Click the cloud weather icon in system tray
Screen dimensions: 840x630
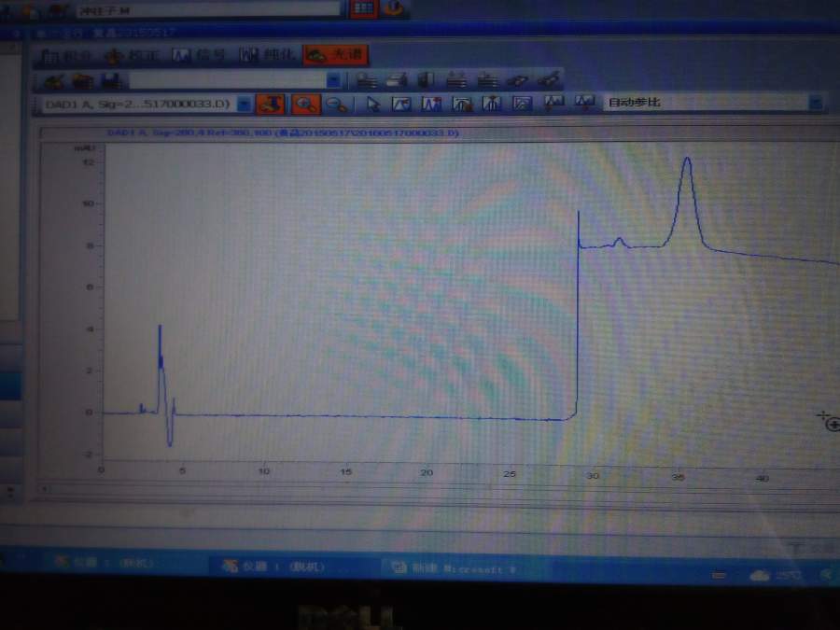pos(759,576)
